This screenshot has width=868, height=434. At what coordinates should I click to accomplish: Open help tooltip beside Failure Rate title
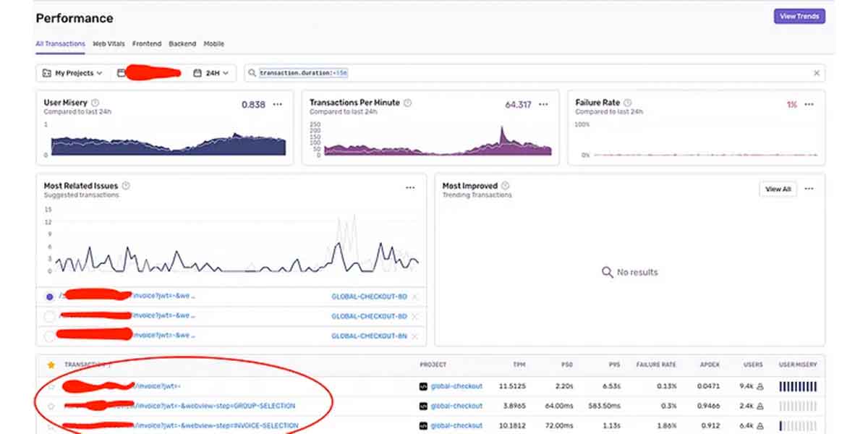627,103
